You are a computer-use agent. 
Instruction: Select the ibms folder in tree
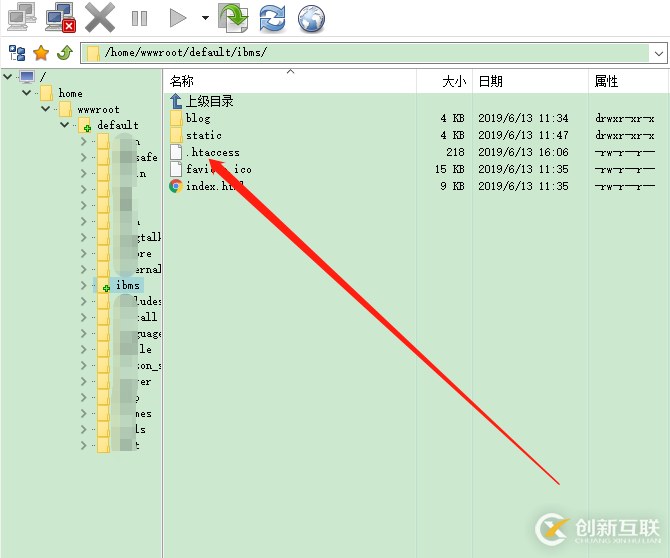pyautogui.click(x=127, y=285)
